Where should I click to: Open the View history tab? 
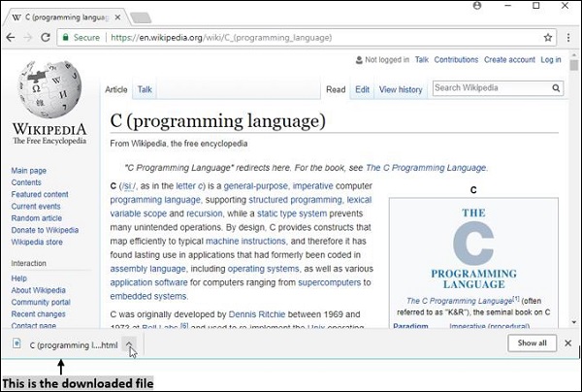coord(401,89)
